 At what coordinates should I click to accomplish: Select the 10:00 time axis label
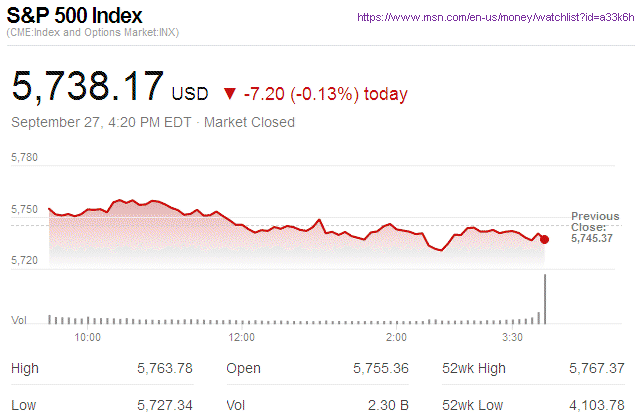88,338
